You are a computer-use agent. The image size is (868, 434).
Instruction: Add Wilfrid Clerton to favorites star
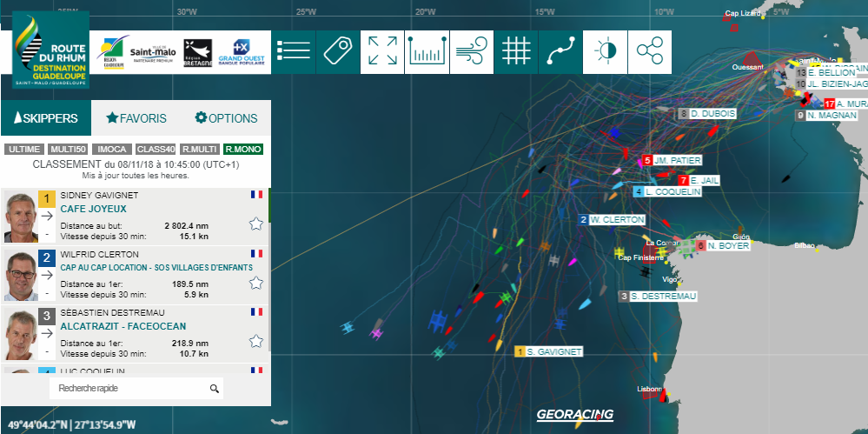pyautogui.click(x=255, y=283)
